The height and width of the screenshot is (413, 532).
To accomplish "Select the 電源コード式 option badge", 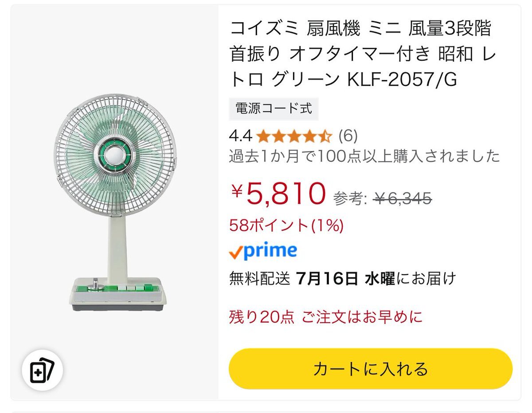I will click(x=274, y=109).
